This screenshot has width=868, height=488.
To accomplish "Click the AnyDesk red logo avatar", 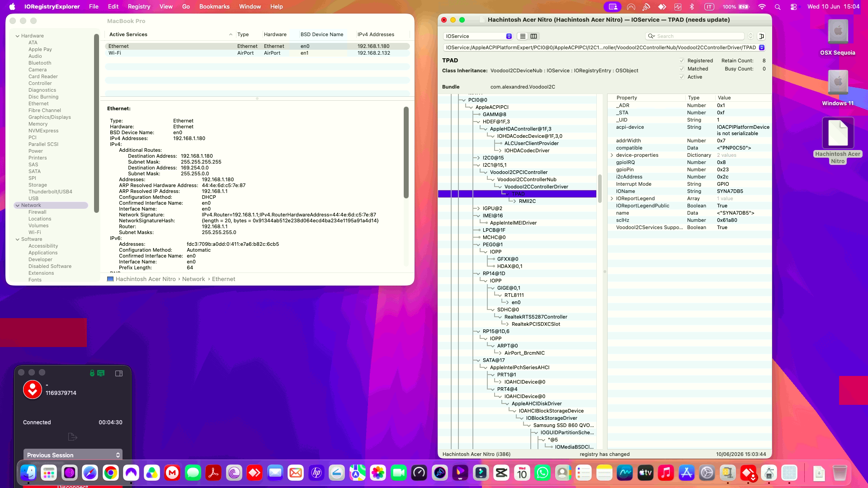I will (33, 389).
